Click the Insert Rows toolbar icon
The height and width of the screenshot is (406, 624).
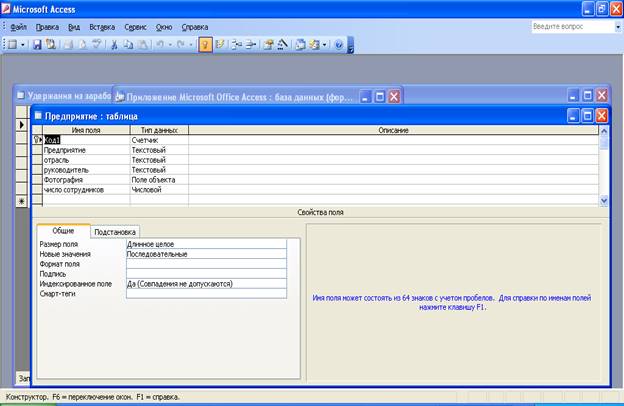238,45
